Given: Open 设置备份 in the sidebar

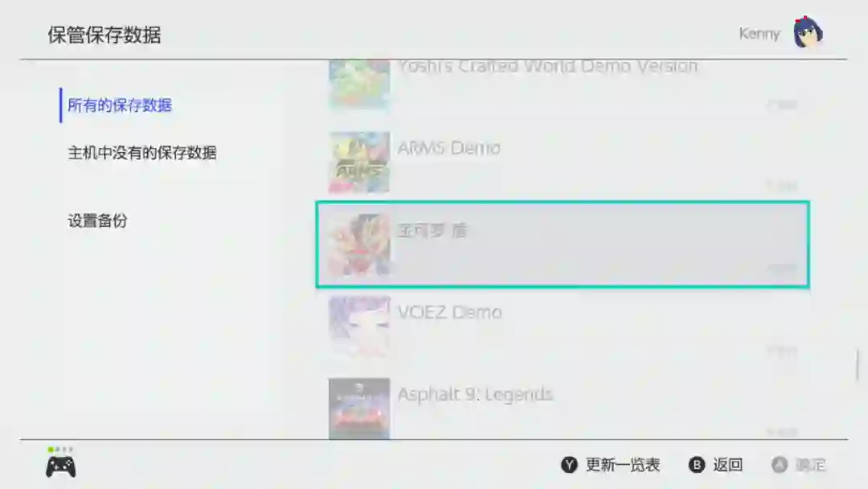Looking at the screenshot, I should click(97, 220).
